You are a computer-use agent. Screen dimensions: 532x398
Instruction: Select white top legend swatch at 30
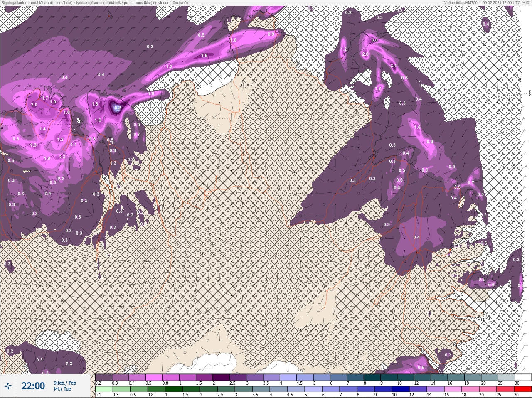coord(524,377)
